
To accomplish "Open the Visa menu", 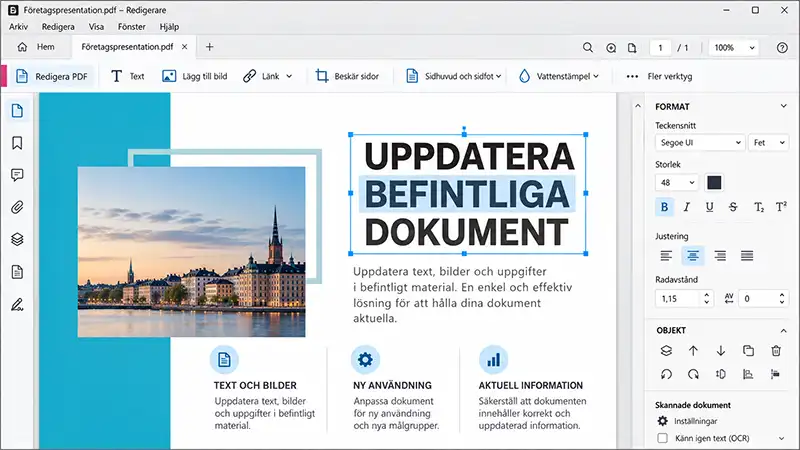I will [x=96, y=27].
